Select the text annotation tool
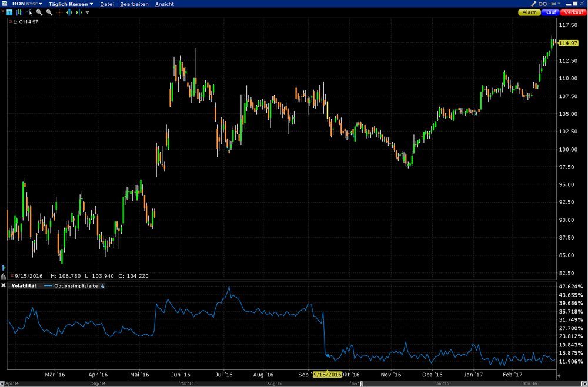Viewport: 588px width, 387px height. [x=10, y=12]
